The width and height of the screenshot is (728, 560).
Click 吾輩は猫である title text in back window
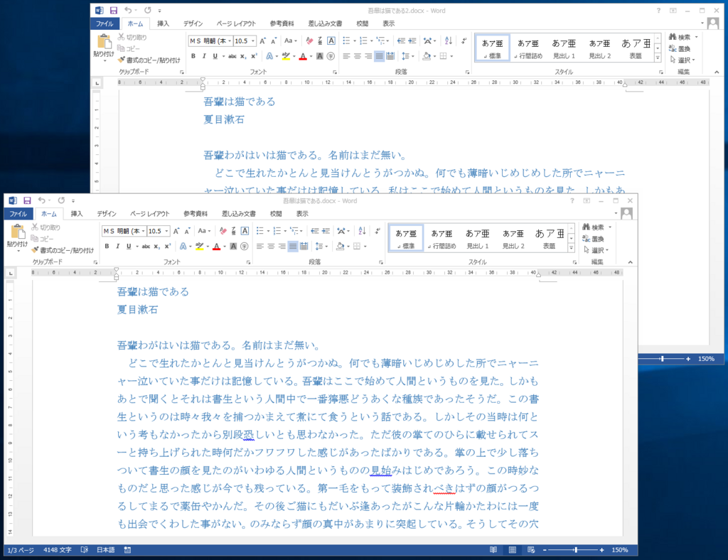pyautogui.click(x=240, y=102)
